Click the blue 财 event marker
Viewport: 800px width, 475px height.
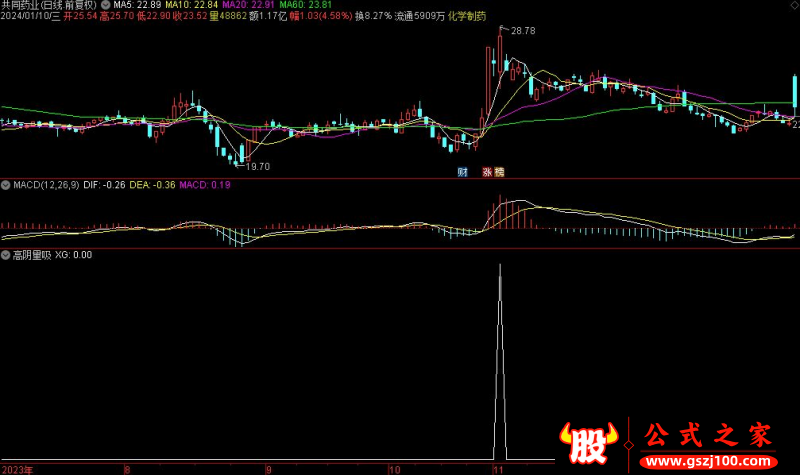click(x=463, y=172)
